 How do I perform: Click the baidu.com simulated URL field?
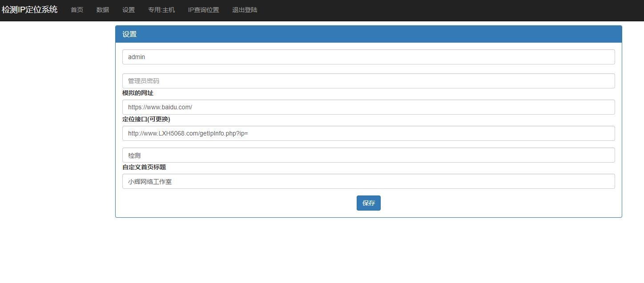pos(368,107)
